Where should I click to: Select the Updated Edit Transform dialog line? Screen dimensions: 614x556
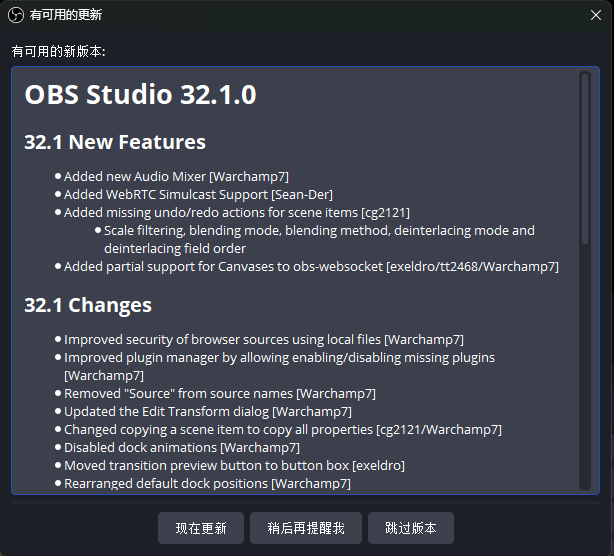(x=207, y=411)
